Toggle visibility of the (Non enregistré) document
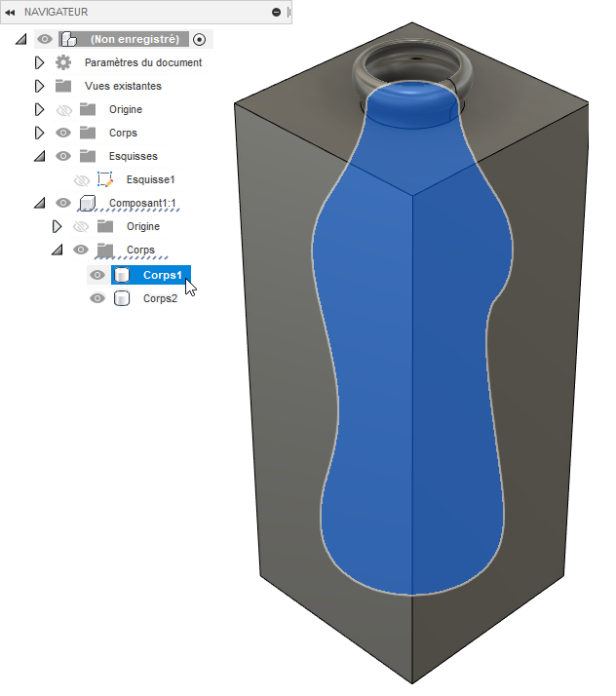Screen dimensions: 616x696 point(45,39)
